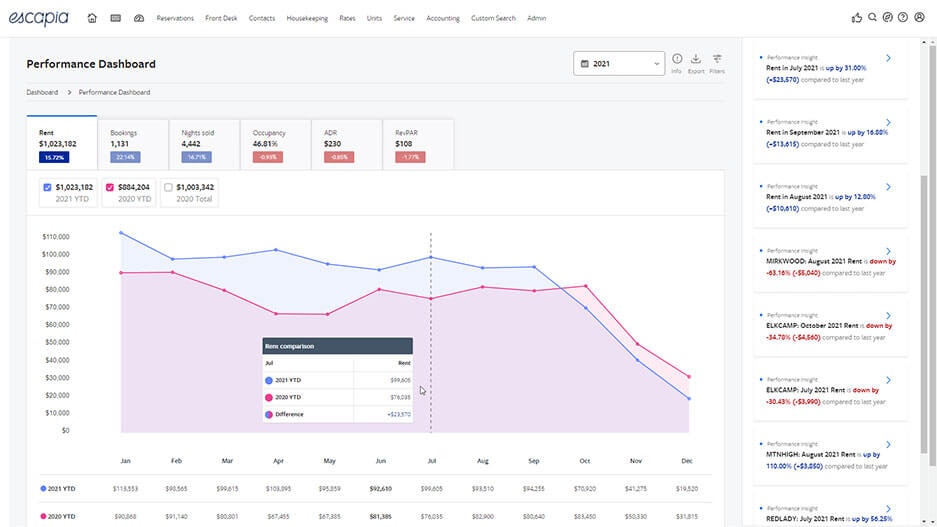Open the search magnifier icon
The image size is (937, 527).
click(872, 17)
